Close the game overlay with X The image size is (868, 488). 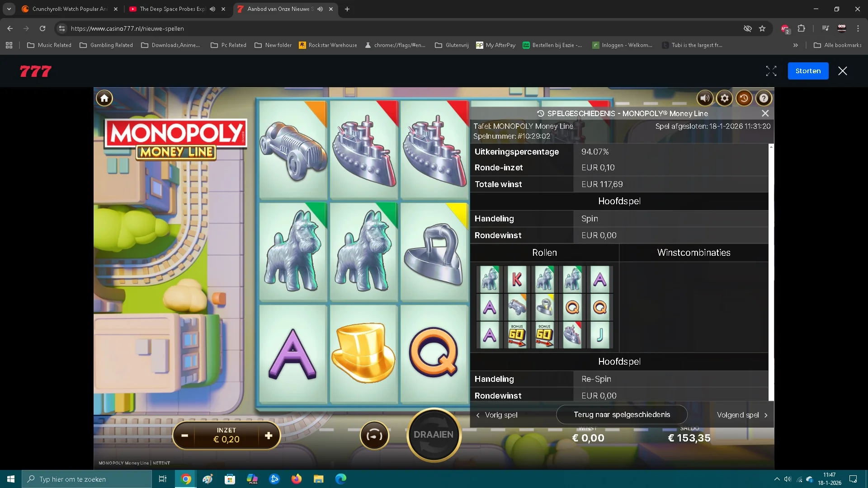point(843,71)
